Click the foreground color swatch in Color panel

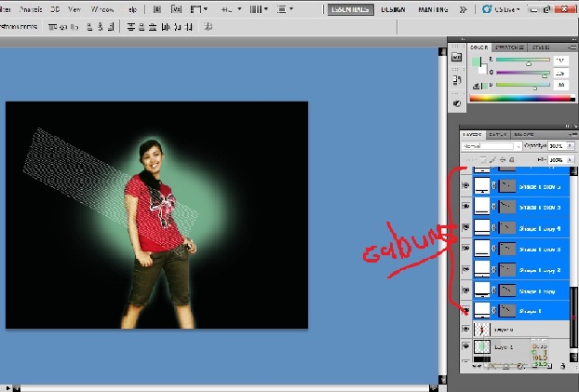(x=476, y=61)
